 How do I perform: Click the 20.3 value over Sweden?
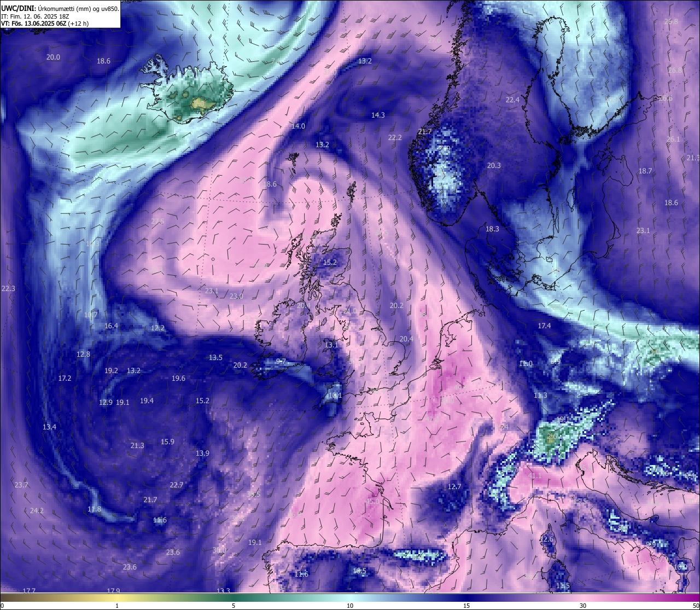click(494, 166)
